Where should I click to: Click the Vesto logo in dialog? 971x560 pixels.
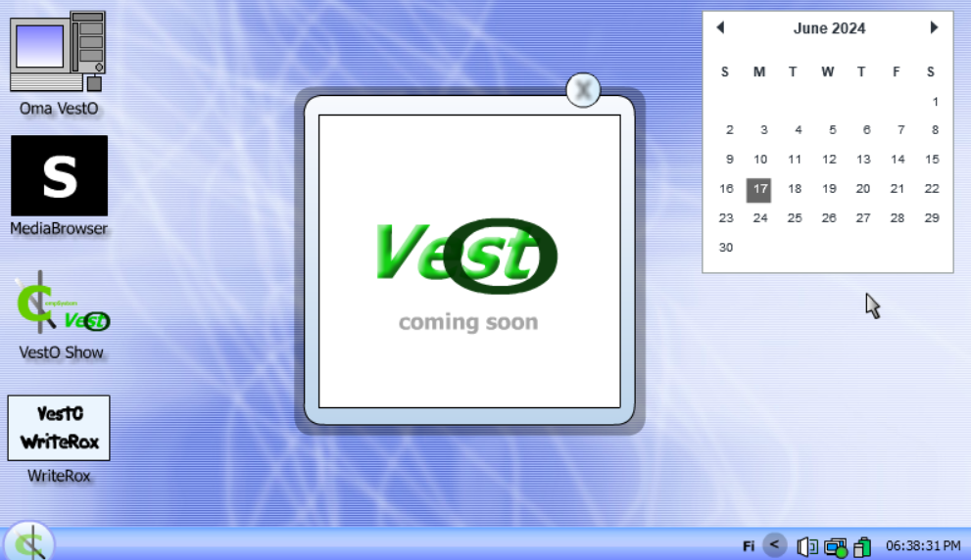coord(467,255)
